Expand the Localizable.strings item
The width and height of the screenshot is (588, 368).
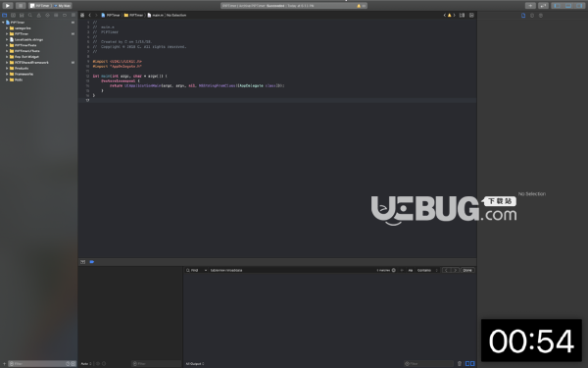pos(7,39)
